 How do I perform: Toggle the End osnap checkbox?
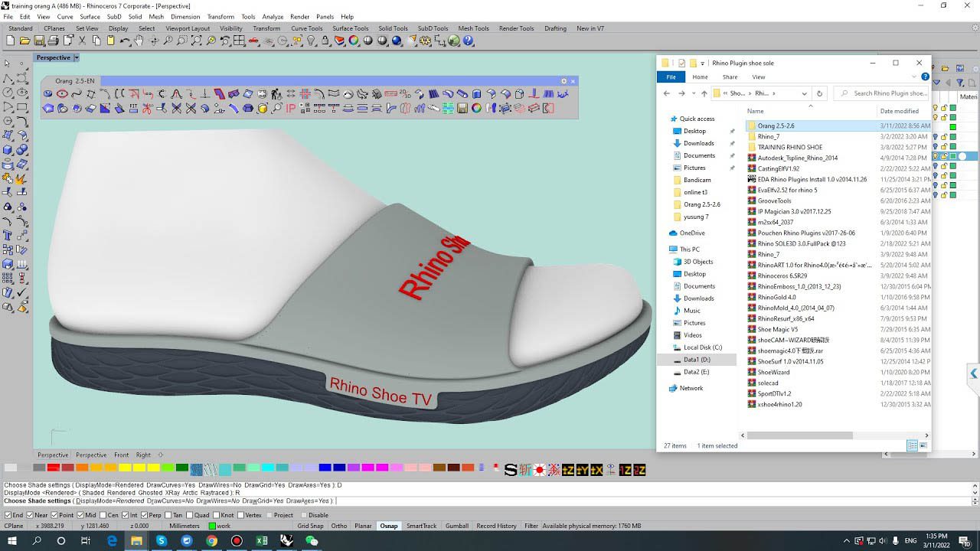click(x=8, y=515)
